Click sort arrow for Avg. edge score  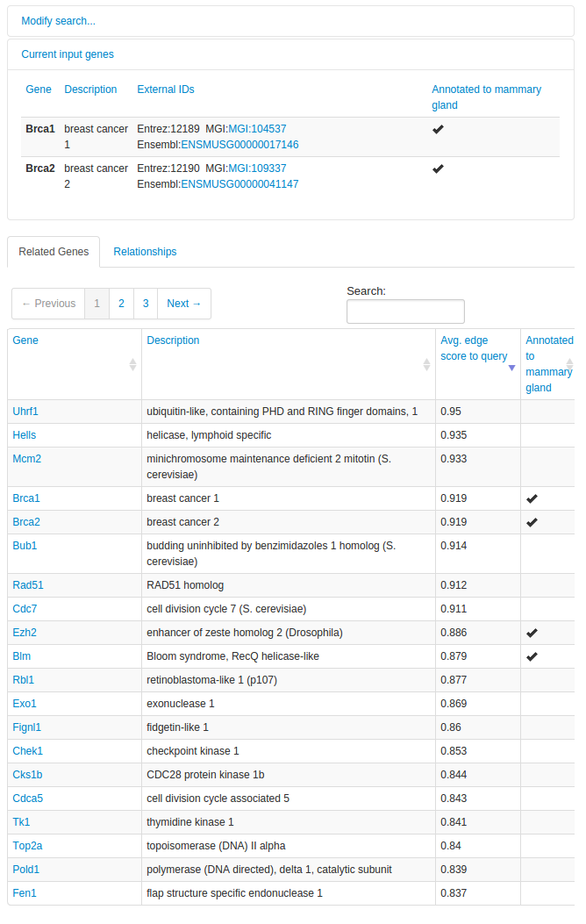(511, 368)
